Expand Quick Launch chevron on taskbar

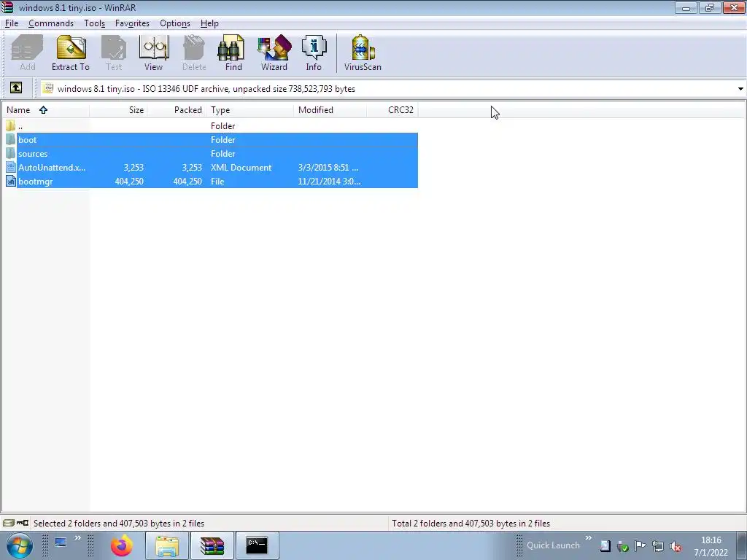coord(589,537)
